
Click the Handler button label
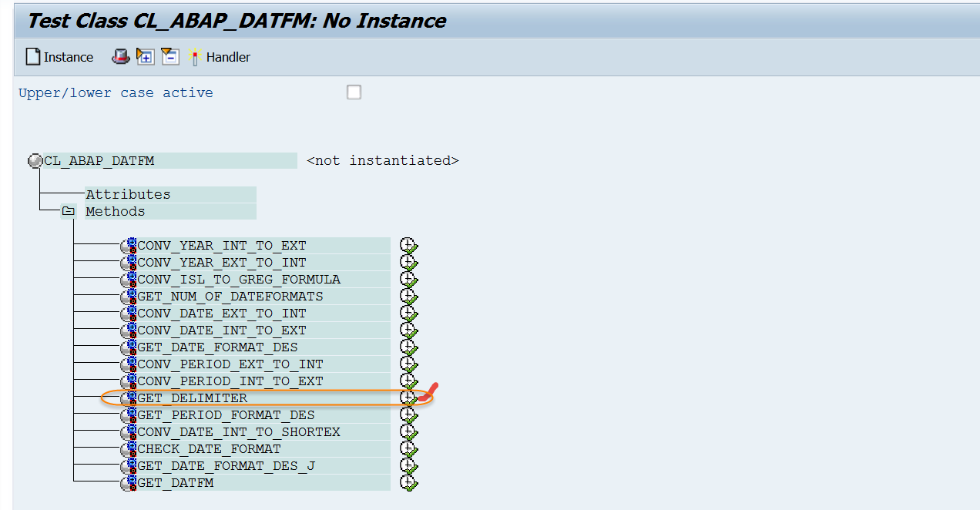[x=227, y=56]
